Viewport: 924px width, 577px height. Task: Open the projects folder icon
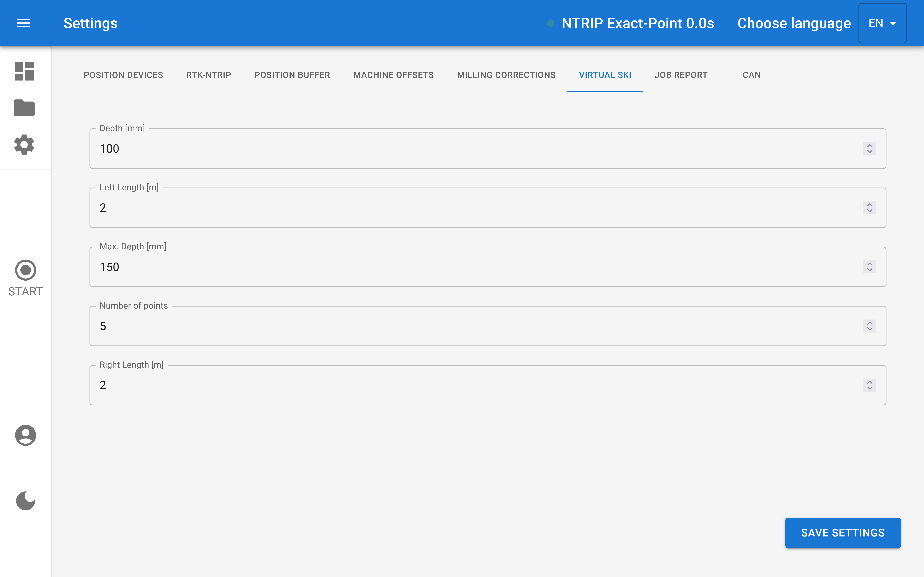coord(24,108)
